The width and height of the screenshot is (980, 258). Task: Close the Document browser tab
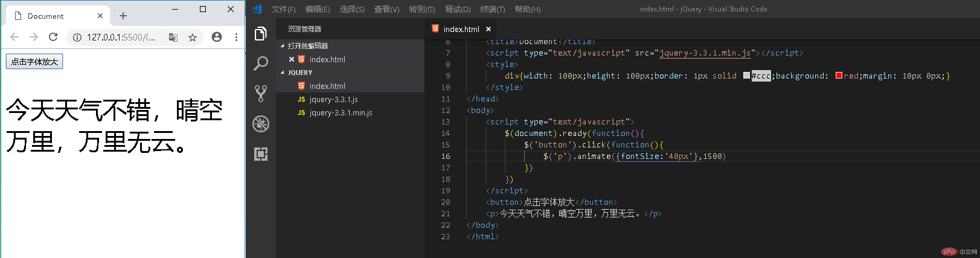click(100, 16)
